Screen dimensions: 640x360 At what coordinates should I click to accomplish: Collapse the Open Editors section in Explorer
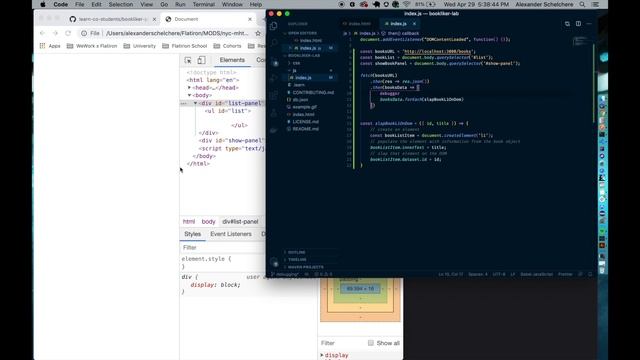pyautogui.click(x=302, y=33)
